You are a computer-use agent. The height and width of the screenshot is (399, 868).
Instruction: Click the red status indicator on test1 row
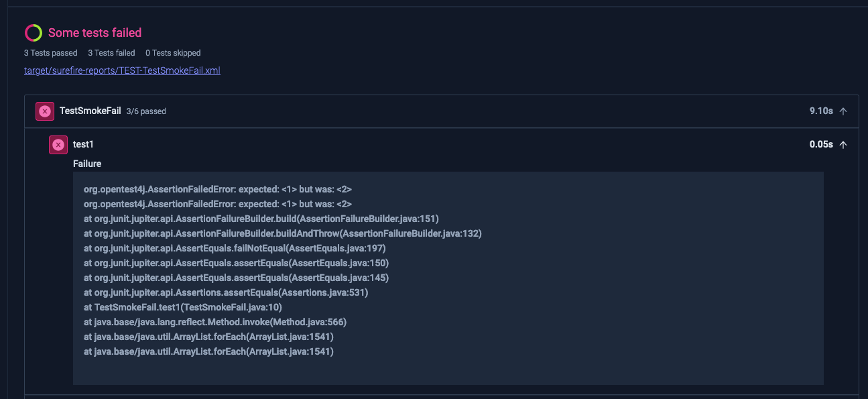pos(58,144)
